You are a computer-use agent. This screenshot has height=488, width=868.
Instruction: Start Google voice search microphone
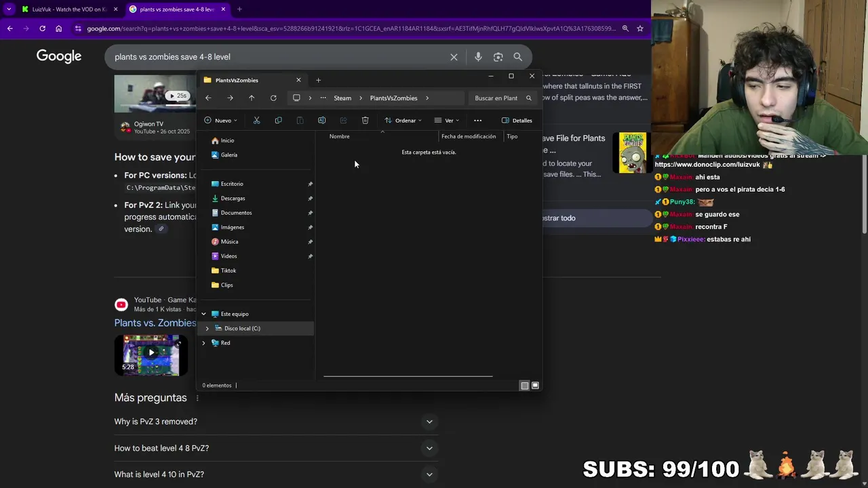click(478, 57)
